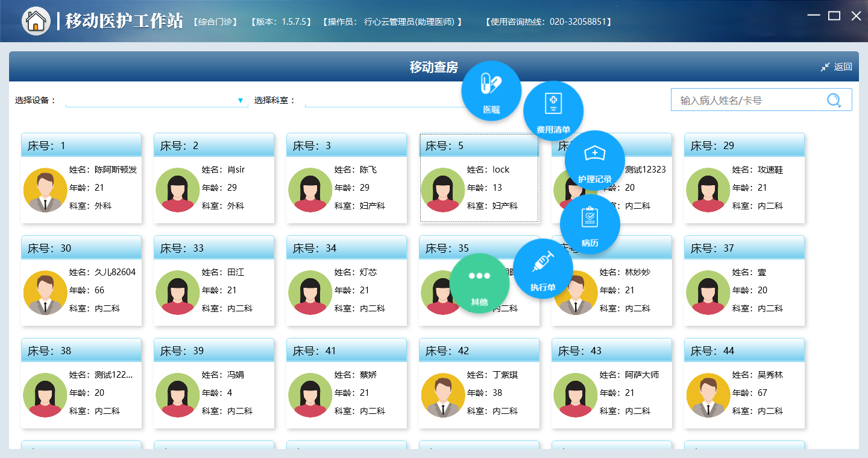The height and width of the screenshot is (458, 868).
Task: Click avatar in bed 38 card
Action: (x=45, y=395)
